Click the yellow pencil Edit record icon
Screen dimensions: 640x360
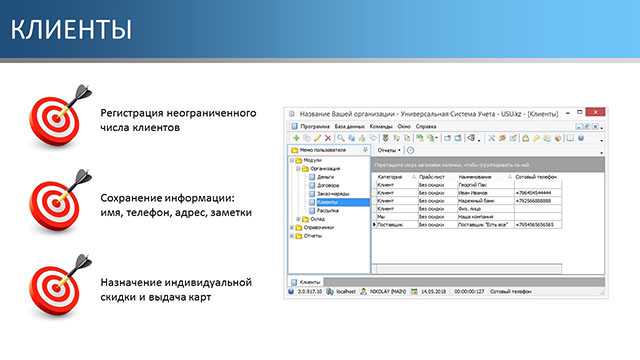(x=318, y=138)
